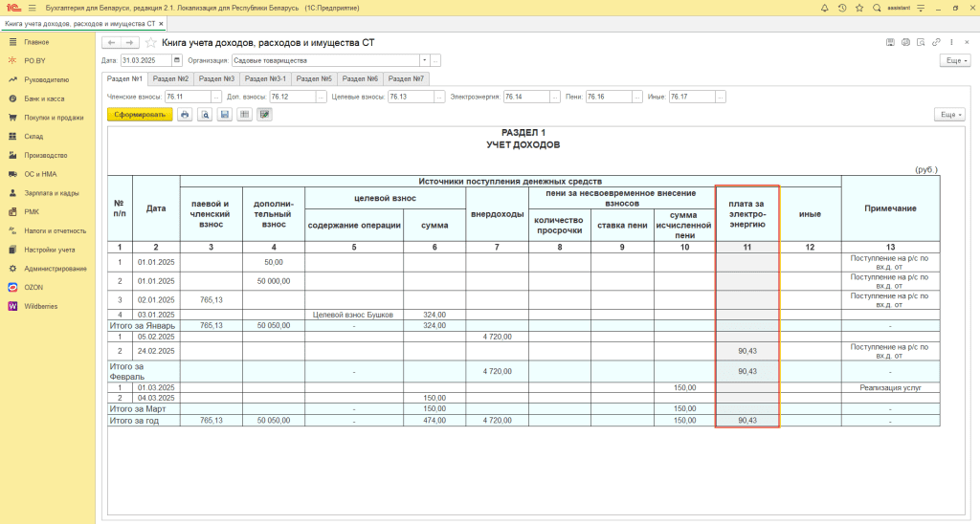Open Главное section
Screen dimensions: 980x524
pos(36,42)
